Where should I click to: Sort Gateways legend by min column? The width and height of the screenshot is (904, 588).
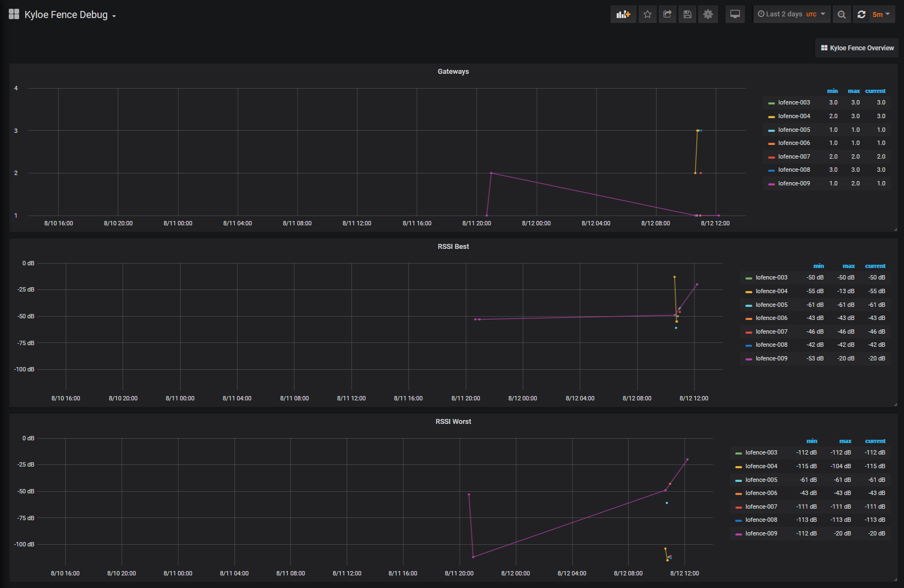832,91
